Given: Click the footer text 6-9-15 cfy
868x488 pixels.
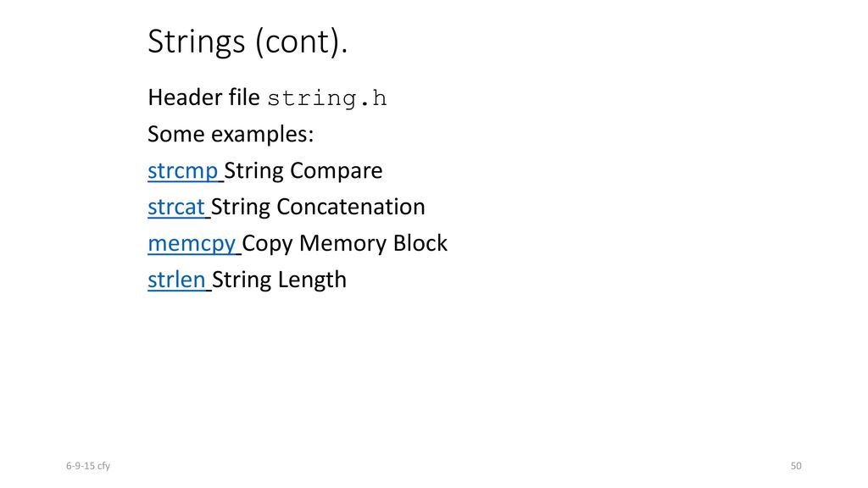Looking at the screenshot, I should 88,466.
